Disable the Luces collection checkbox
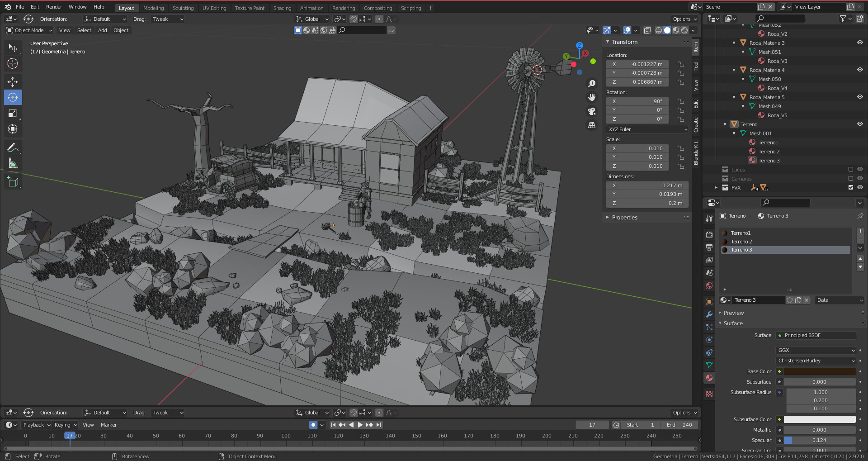Image resolution: width=868 pixels, height=461 pixels. coord(850,170)
